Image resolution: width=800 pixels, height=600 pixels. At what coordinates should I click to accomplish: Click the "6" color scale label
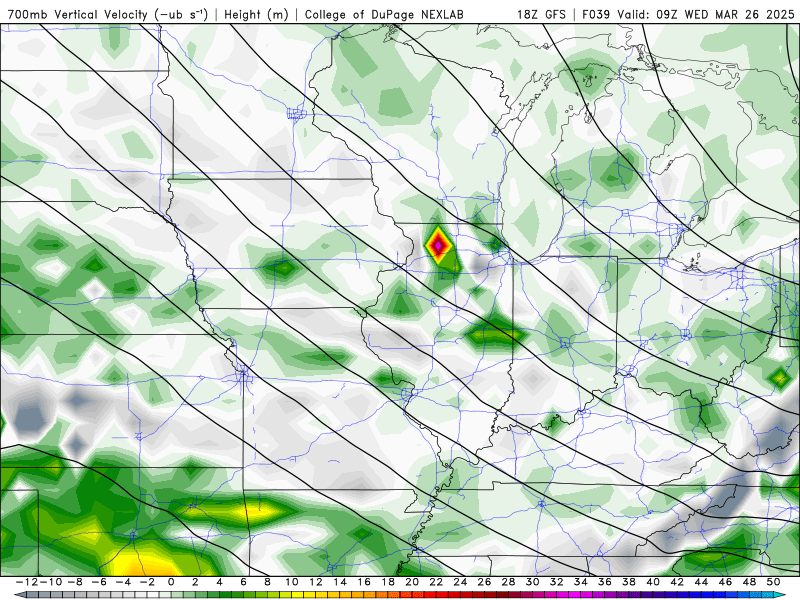[x=243, y=582]
